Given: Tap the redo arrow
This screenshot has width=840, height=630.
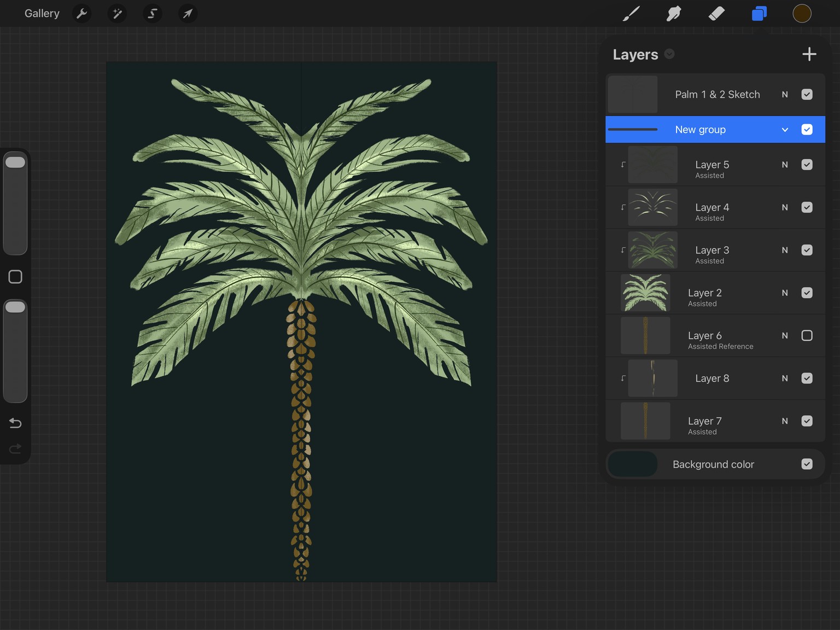Looking at the screenshot, I should (x=15, y=448).
